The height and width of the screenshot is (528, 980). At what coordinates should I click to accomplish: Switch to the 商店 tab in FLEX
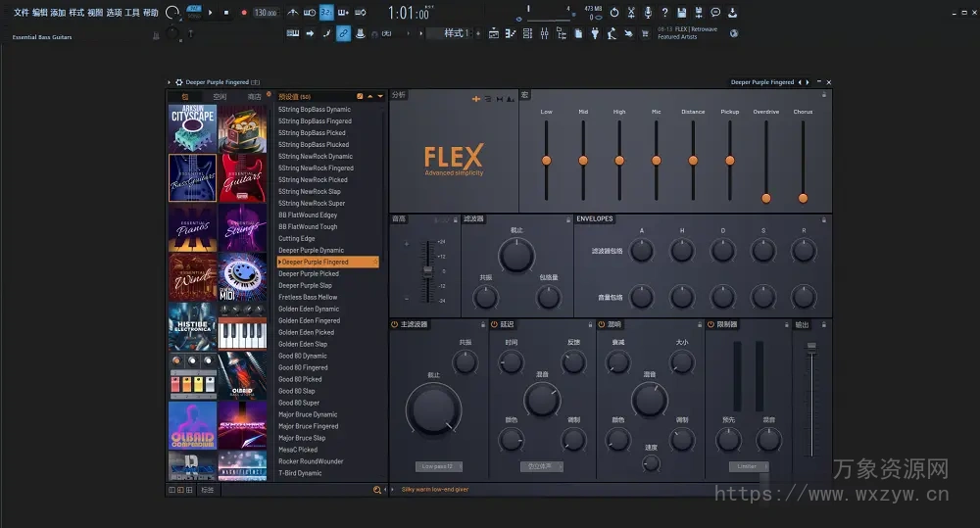point(254,96)
